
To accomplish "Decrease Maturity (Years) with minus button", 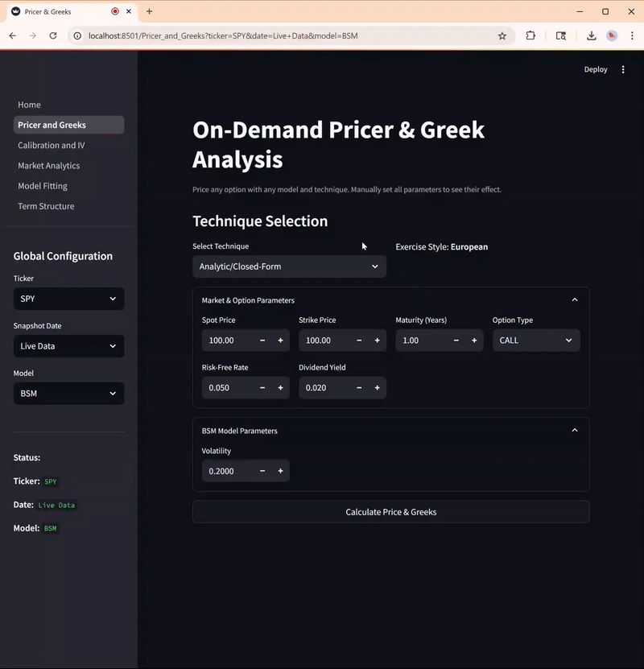I will coord(456,341).
